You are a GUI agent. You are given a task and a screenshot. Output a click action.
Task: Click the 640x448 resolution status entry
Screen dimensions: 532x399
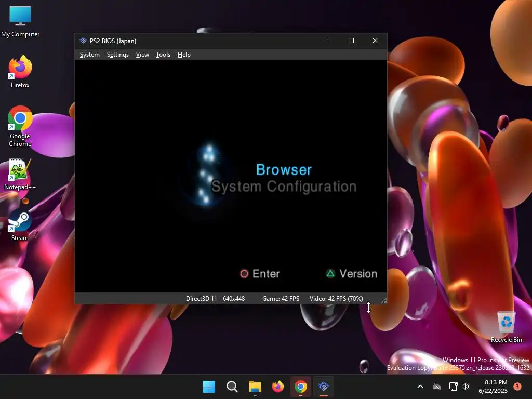tap(234, 299)
